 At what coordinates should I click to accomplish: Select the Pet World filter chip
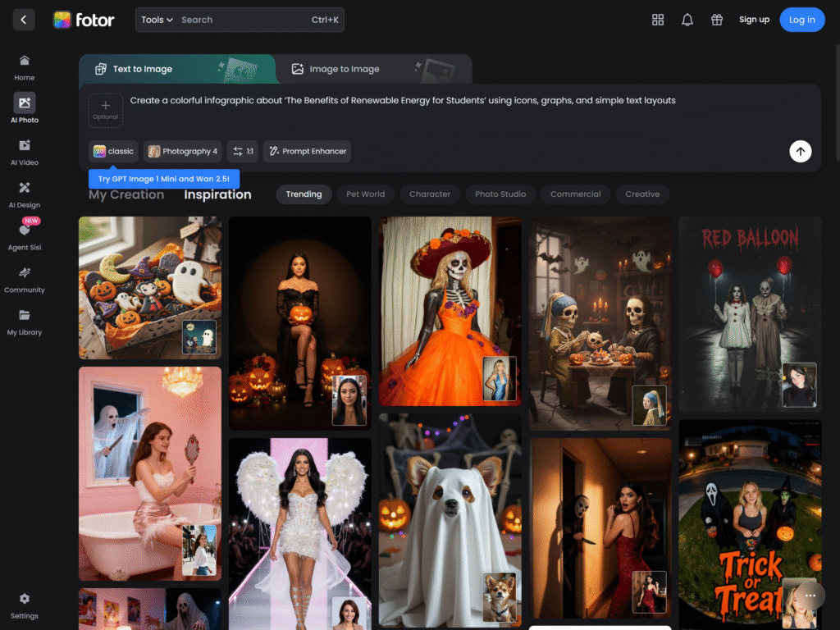tap(365, 194)
